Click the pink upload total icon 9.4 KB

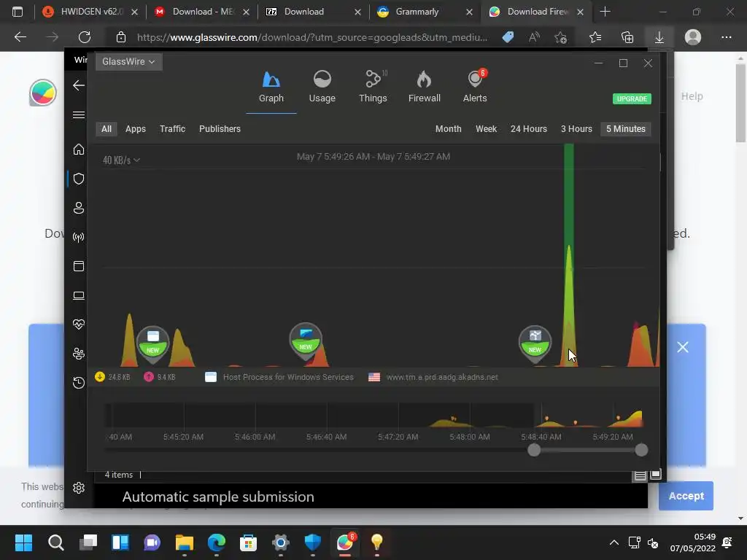[149, 377]
